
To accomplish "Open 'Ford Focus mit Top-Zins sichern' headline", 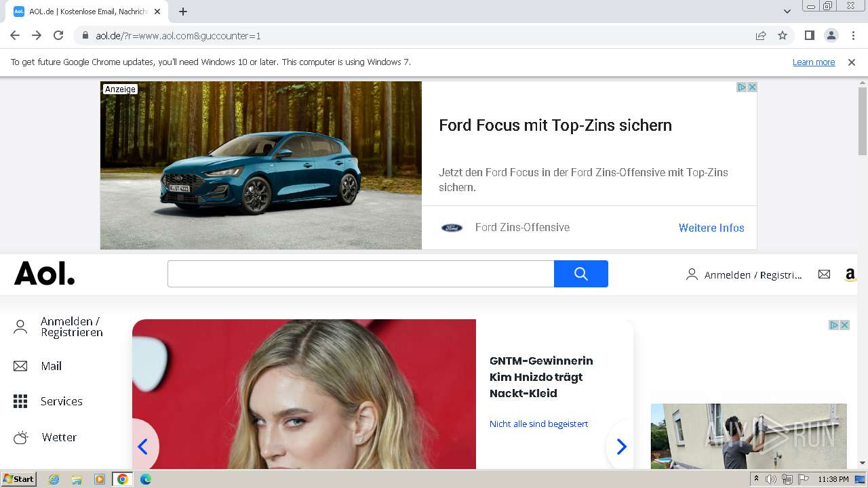I will tap(555, 125).
